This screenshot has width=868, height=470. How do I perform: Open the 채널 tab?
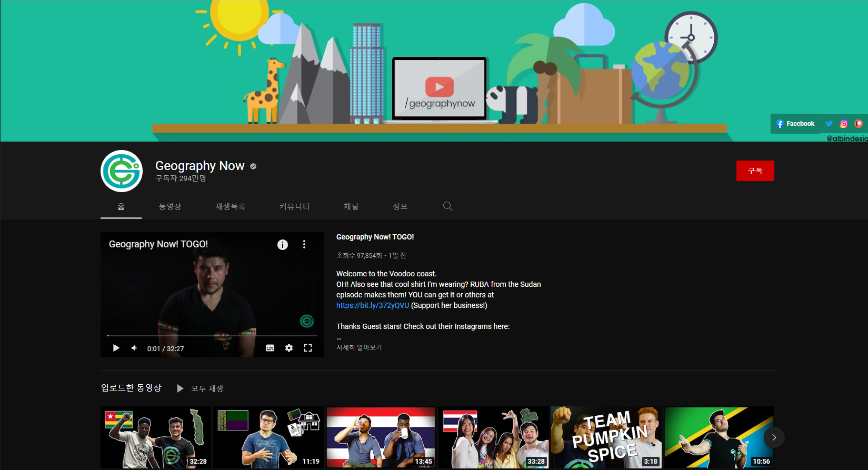[351, 206]
